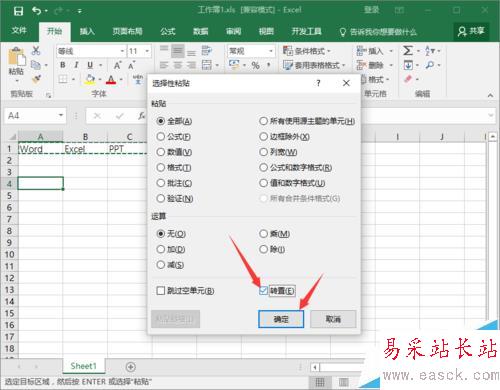Select the Sheet1 worksheet tab
The image size is (500, 390).
[x=84, y=366]
